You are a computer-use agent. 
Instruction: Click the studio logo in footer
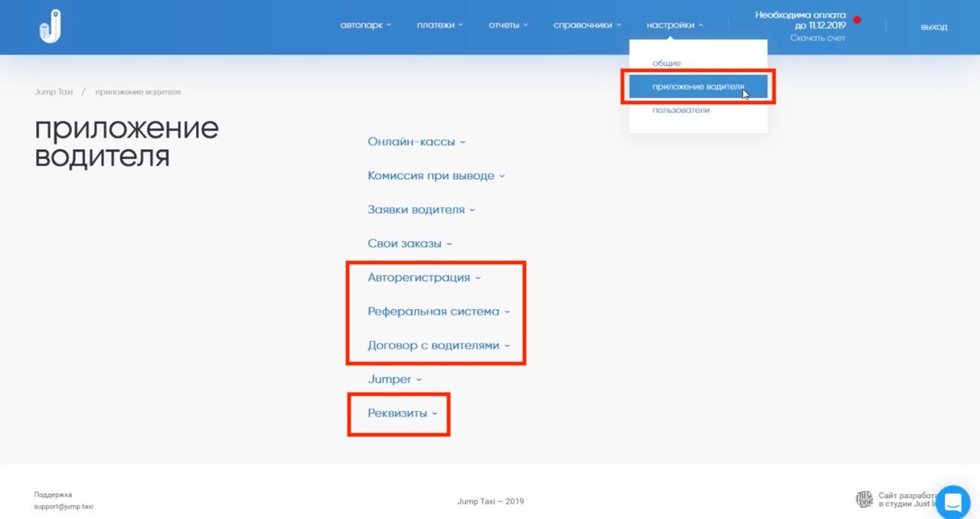(864, 500)
